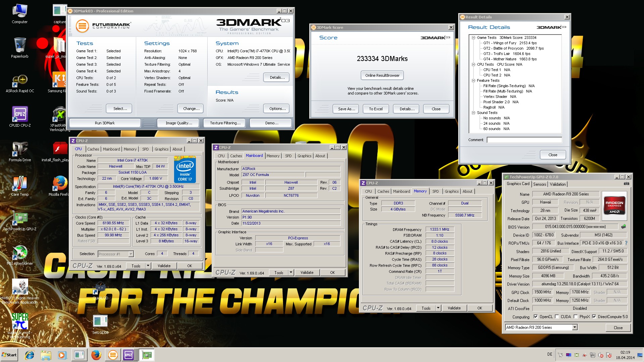The image size is (644, 362).
Task: Collapse the Sound Tests tree node
Action: [x=474, y=113]
